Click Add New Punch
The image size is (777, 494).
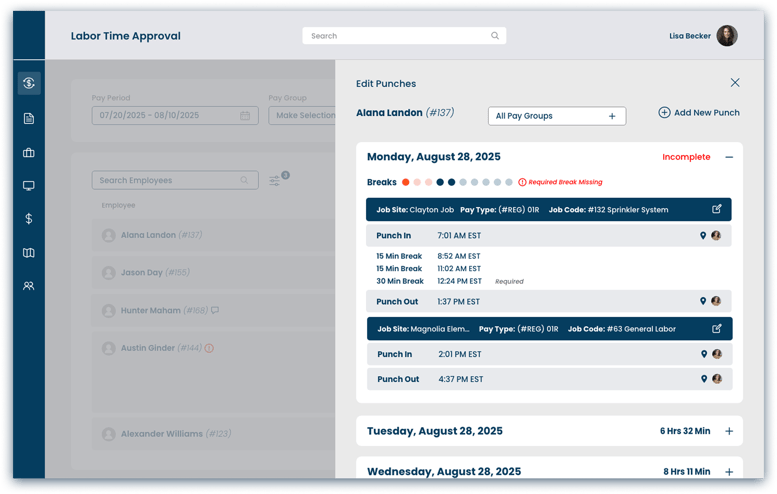point(698,113)
